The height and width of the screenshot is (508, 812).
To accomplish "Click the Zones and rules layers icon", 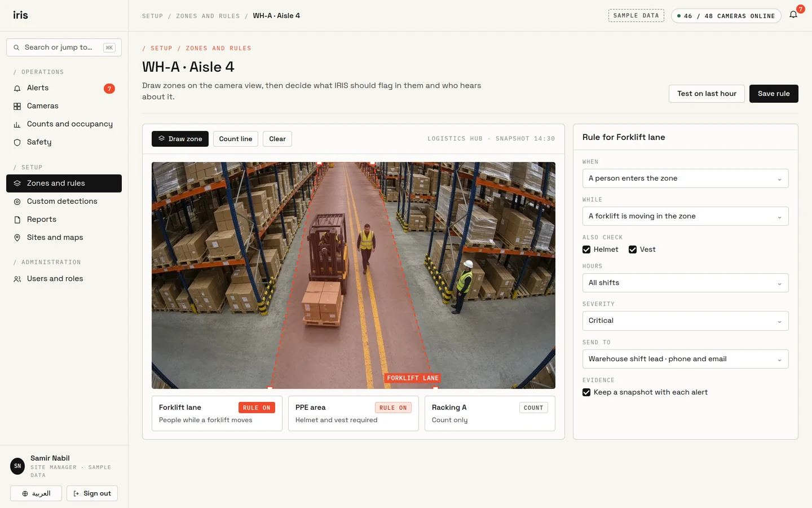I will point(17,183).
